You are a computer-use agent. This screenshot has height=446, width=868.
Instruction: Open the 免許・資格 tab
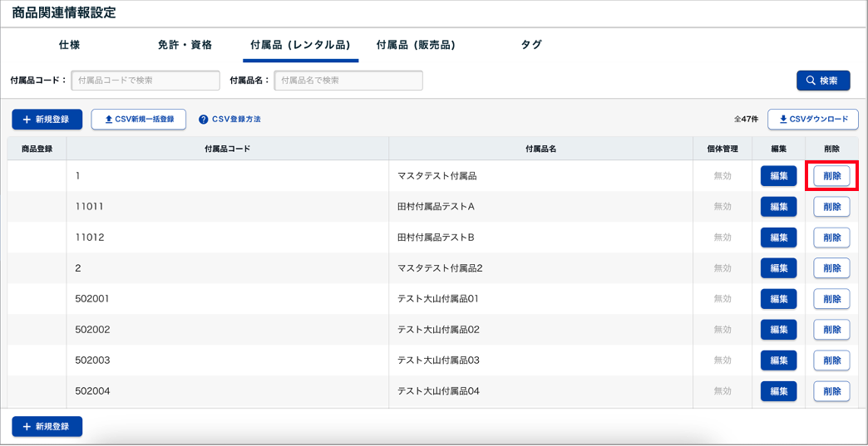pyautogui.click(x=185, y=45)
